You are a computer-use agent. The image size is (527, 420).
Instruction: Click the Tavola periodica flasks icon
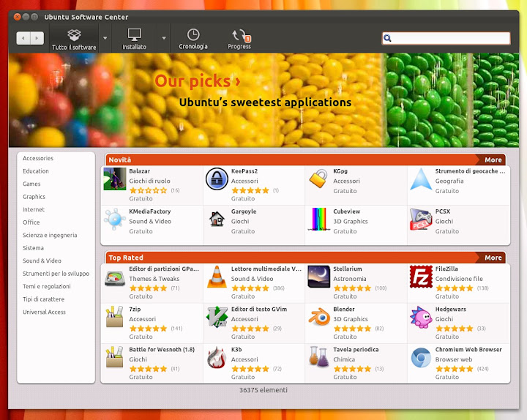318,357
